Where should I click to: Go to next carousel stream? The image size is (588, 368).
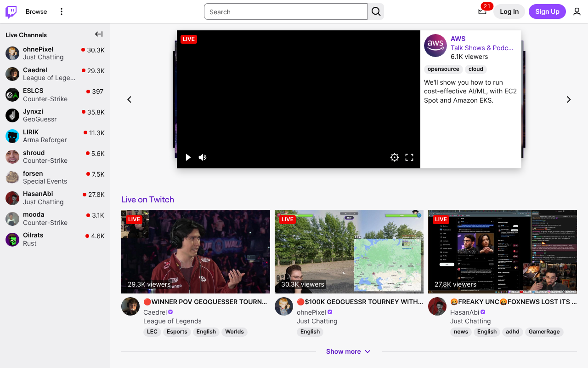[x=569, y=99]
